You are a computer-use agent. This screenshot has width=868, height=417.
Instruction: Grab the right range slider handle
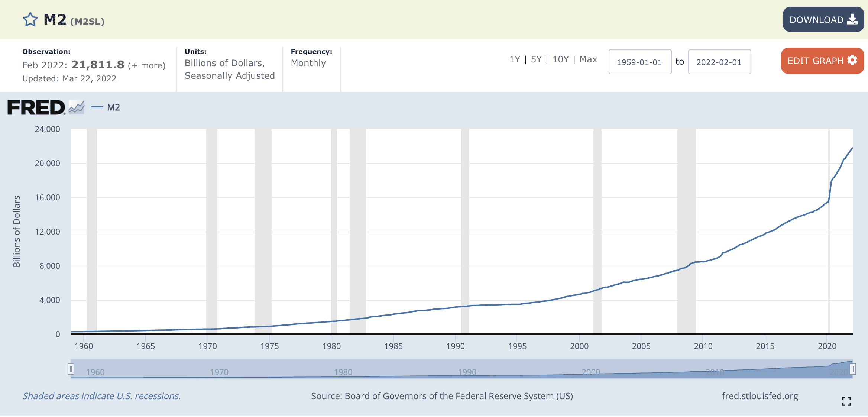[853, 369]
